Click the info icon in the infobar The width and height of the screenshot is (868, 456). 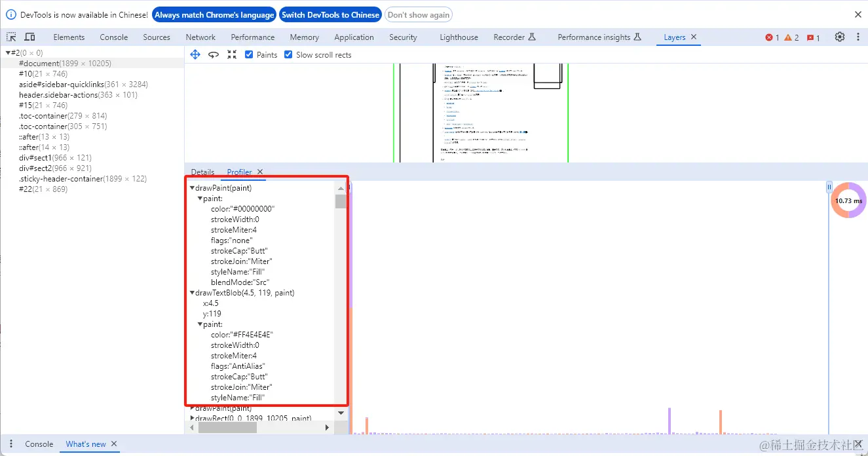pos(11,14)
